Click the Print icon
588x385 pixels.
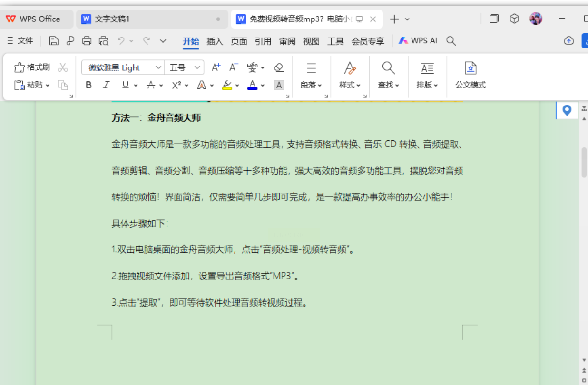[x=87, y=41]
